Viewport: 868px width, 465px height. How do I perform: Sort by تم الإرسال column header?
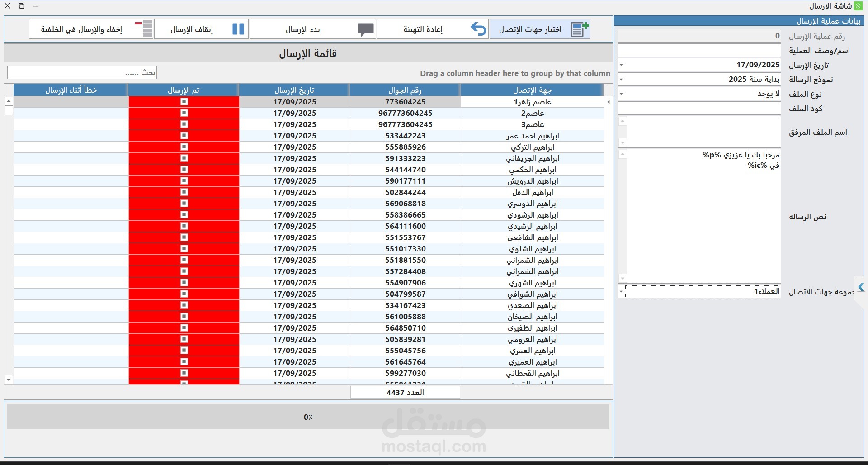[x=184, y=90]
